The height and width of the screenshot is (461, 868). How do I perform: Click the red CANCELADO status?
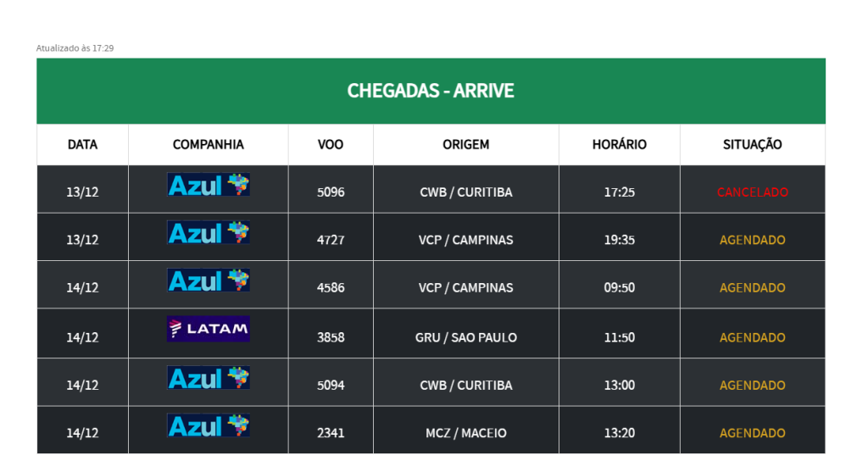(x=753, y=192)
